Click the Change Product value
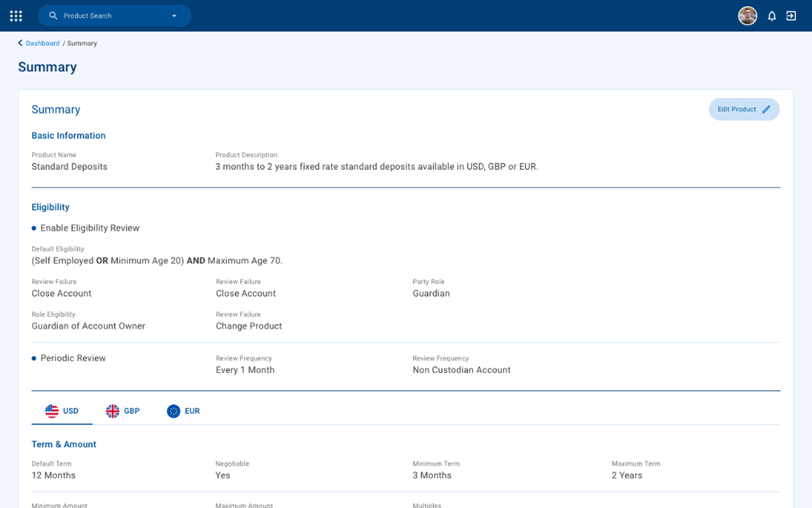 pyautogui.click(x=249, y=326)
